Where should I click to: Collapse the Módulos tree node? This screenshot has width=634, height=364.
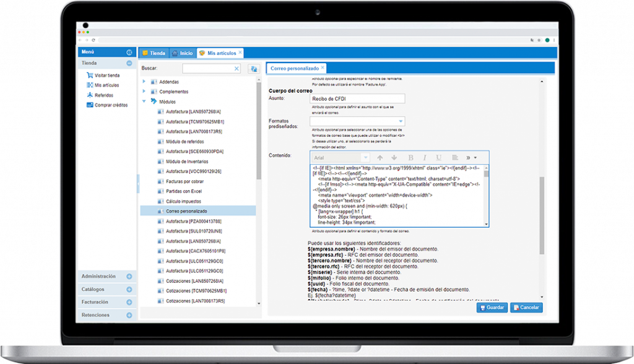(144, 101)
